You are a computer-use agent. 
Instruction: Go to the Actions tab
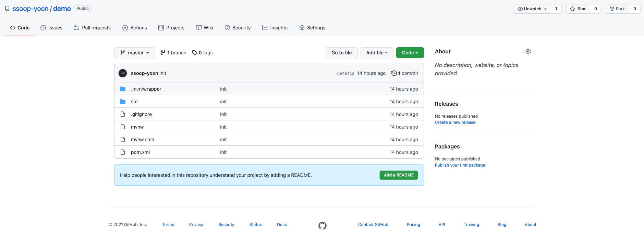pos(135,28)
